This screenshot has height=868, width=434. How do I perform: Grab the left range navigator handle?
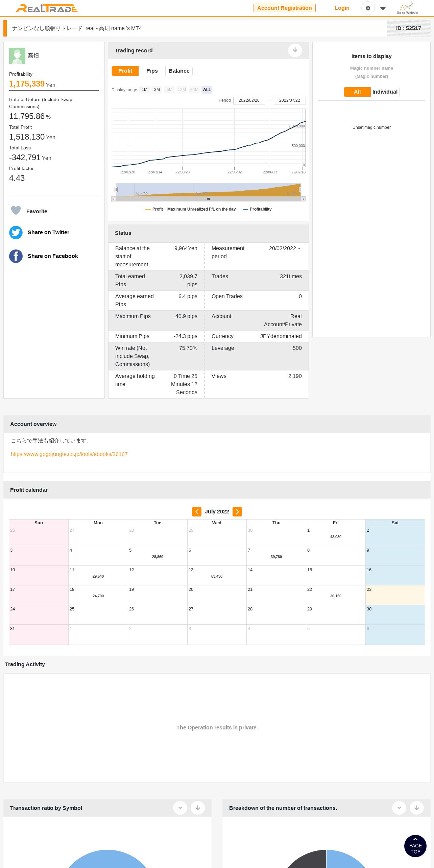point(116,190)
